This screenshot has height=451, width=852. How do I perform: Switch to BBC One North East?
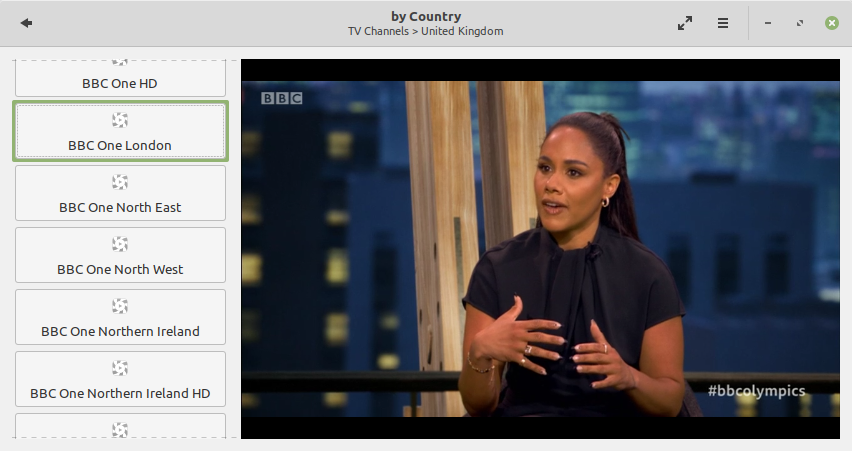tap(120, 193)
